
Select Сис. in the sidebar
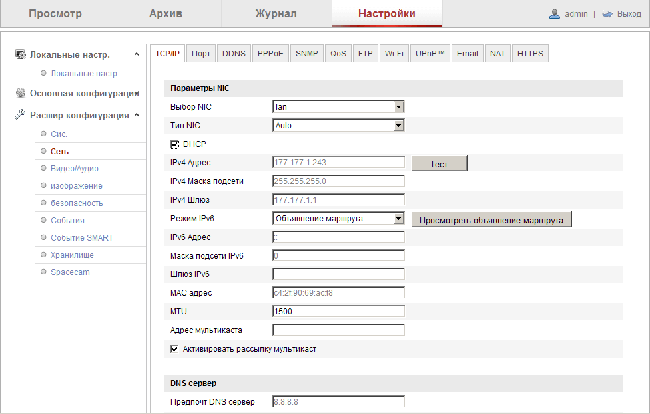coord(59,134)
